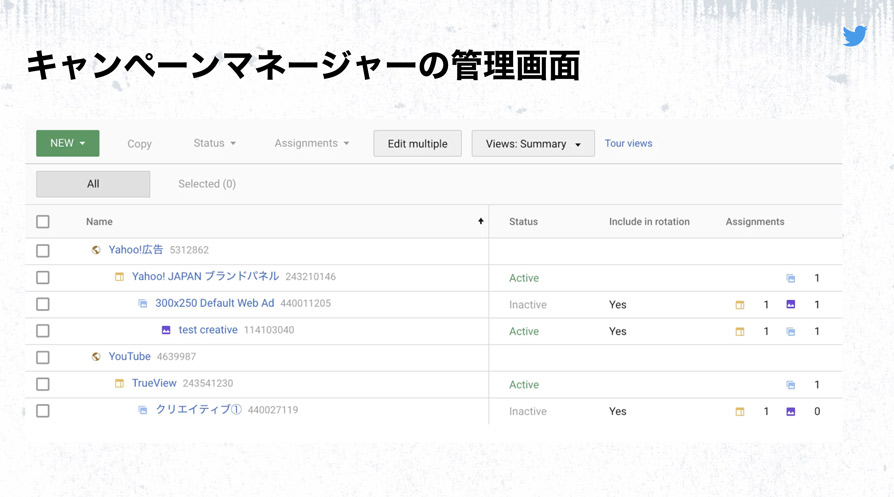
Task: Click the Name column sort arrow
Action: (x=481, y=221)
